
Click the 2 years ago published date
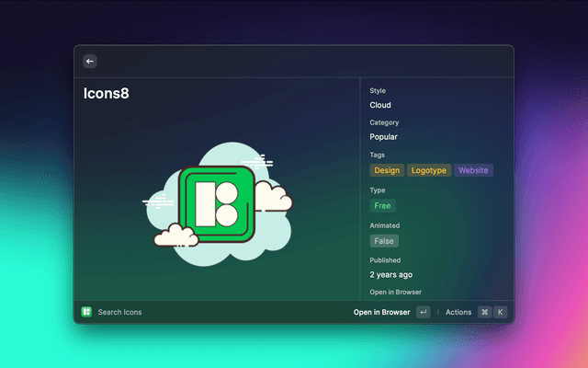pyautogui.click(x=390, y=274)
